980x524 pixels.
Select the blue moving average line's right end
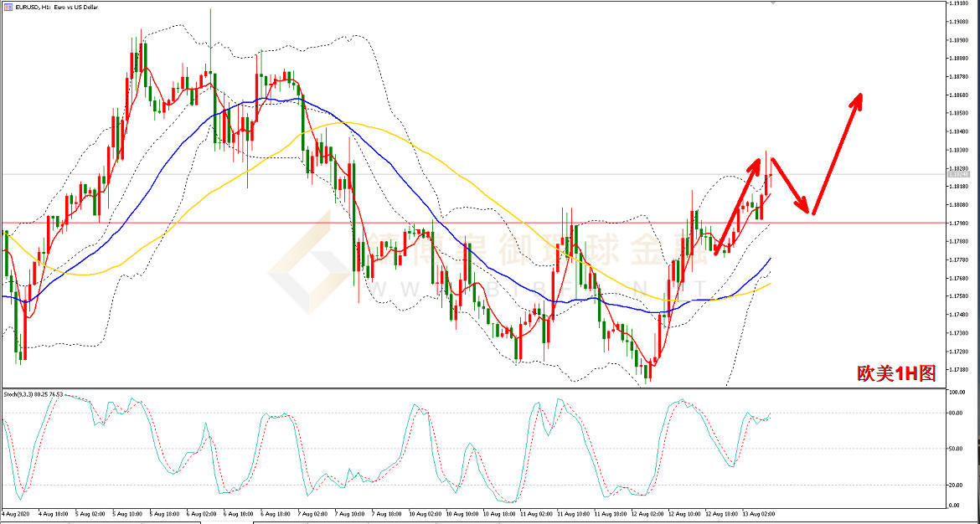770,259
